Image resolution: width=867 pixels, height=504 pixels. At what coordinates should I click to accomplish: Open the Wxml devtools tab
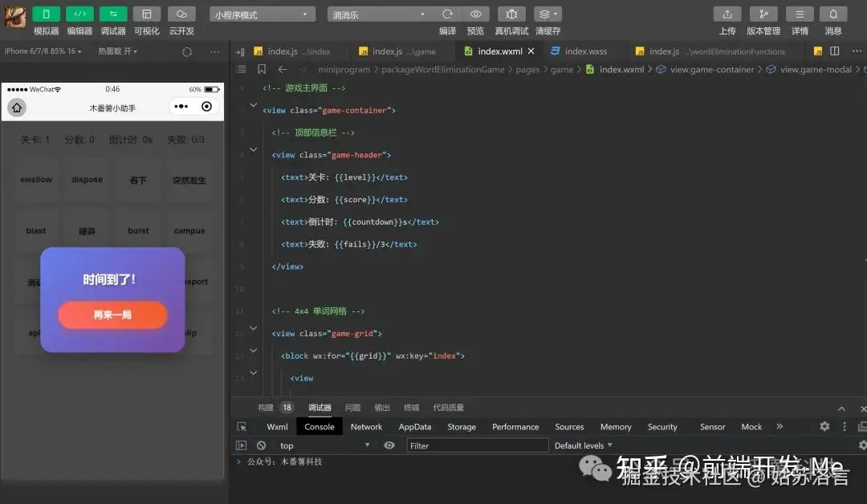pyautogui.click(x=277, y=427)
